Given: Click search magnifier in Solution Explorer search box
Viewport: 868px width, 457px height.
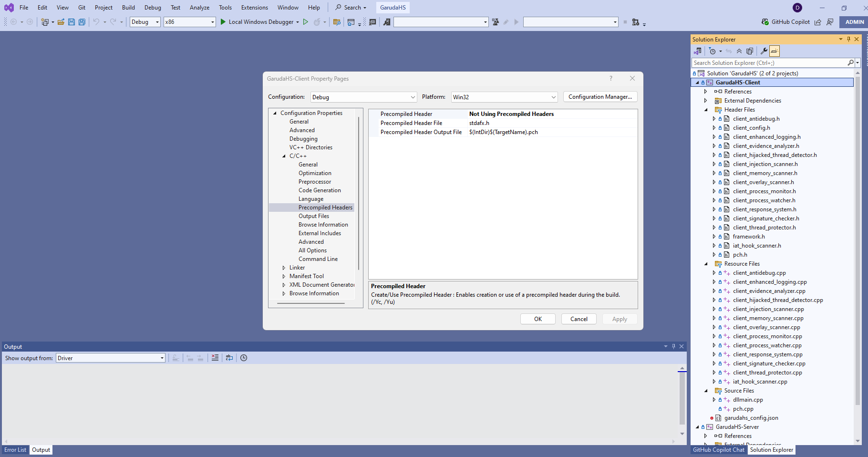Looking at the screenshot, I should point(850,62).
